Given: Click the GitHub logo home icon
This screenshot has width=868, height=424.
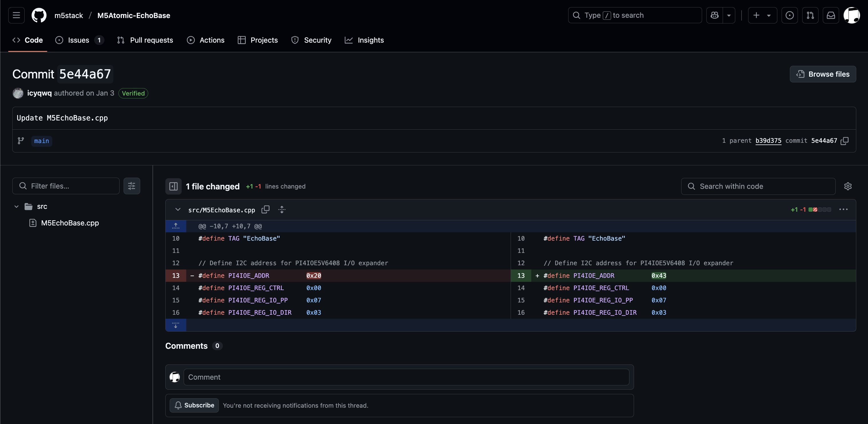Looking at the screenshot, I should pyautogui.click(x=39, y=15).
